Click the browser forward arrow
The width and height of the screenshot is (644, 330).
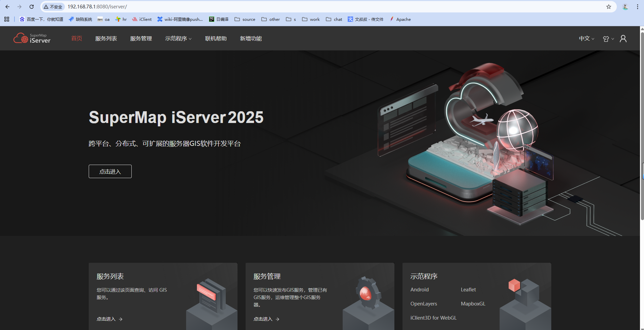(19, 7)
